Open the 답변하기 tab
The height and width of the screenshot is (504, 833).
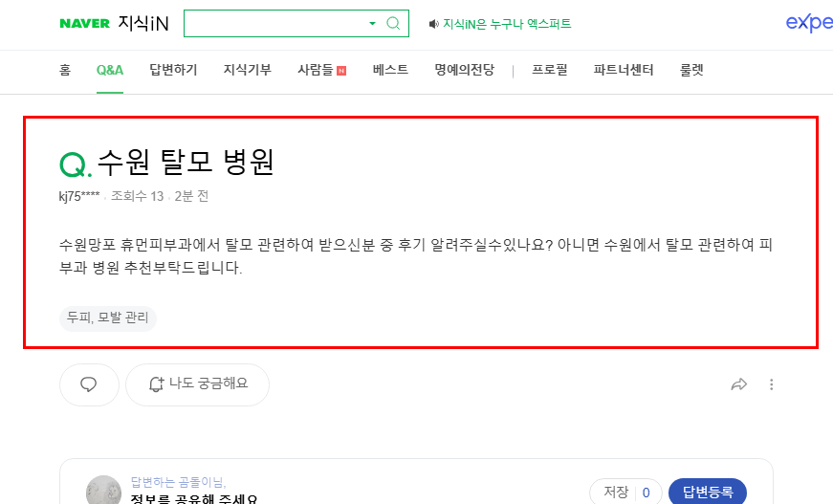(x=173, y=70)
